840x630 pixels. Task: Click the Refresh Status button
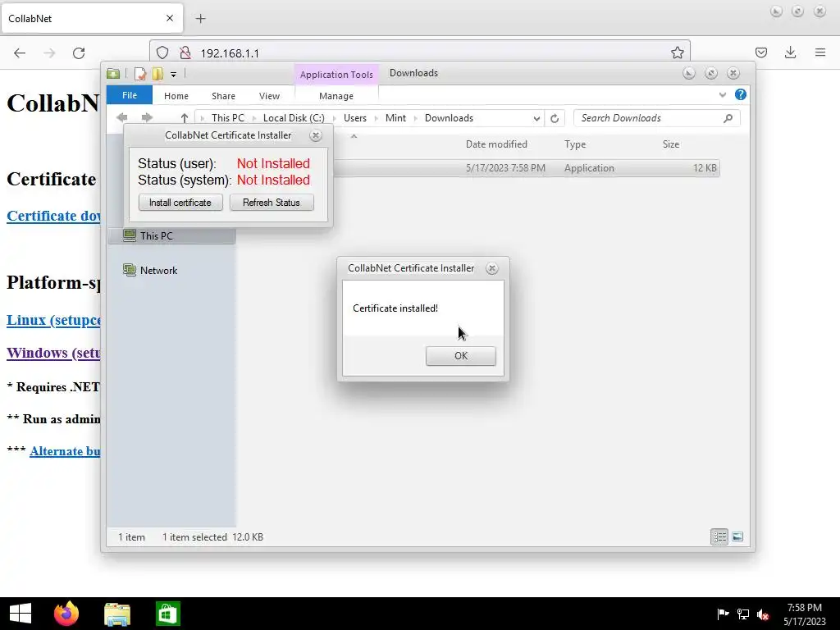pyautogui.click(x=272, y=203)
